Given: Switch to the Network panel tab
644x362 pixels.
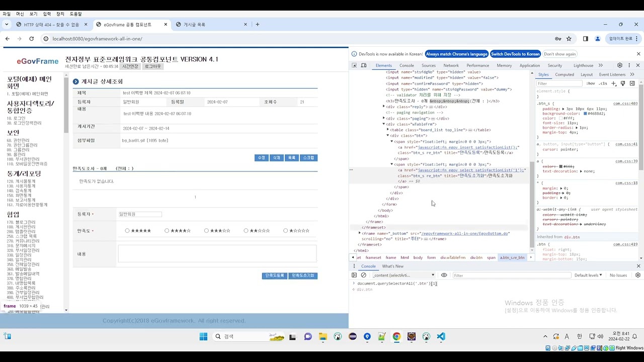Looking at the screenshot, I should (x=451, y=65).
